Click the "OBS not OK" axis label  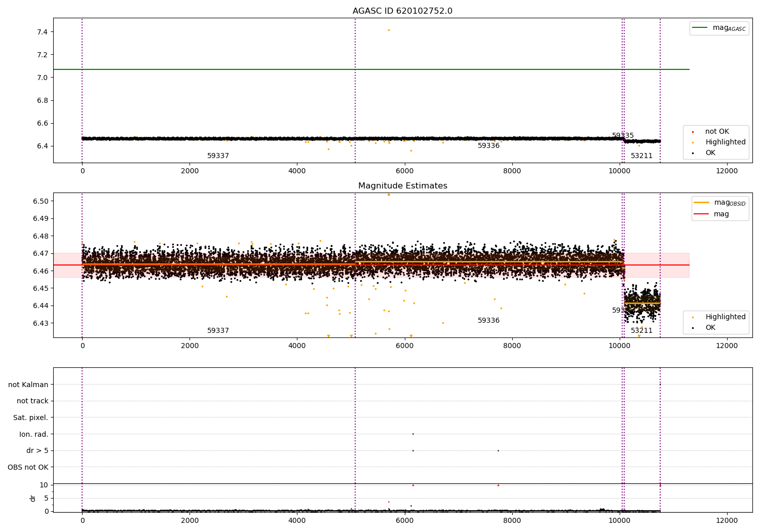pyautogui.click(x=28, y=467)
